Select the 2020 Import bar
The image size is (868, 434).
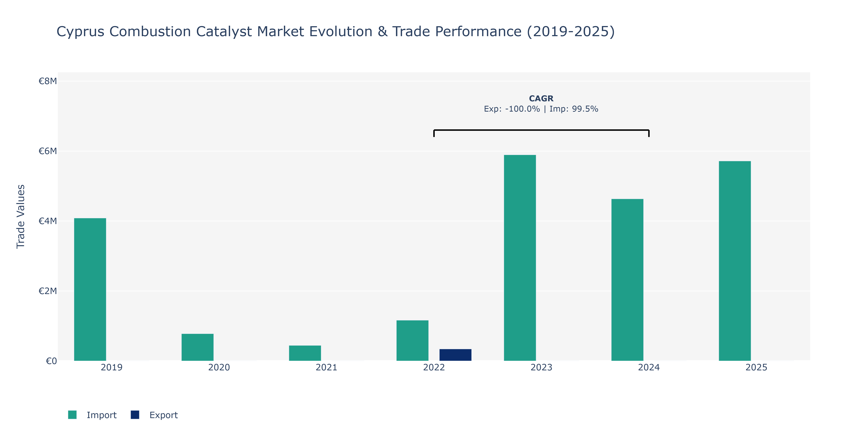click(197, 347)
